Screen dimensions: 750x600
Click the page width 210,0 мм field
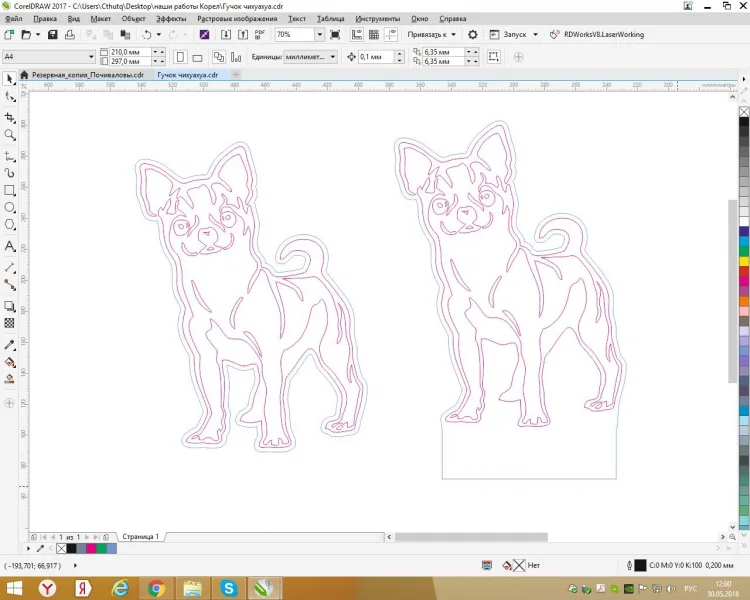[x=130, y=52]
